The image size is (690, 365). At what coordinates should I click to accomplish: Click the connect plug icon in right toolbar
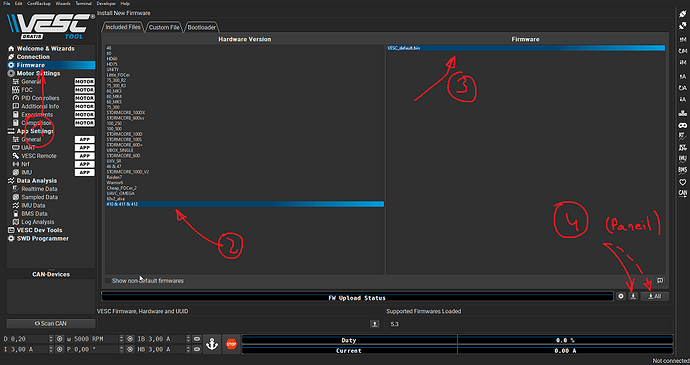683,15
